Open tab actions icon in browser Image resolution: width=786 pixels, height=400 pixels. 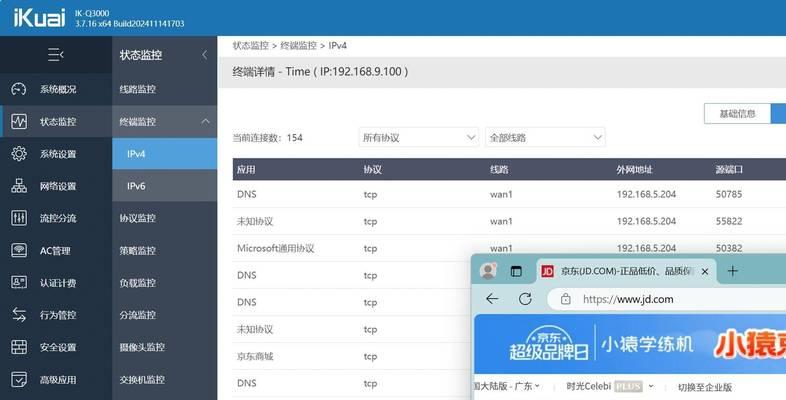coord(516,272)
